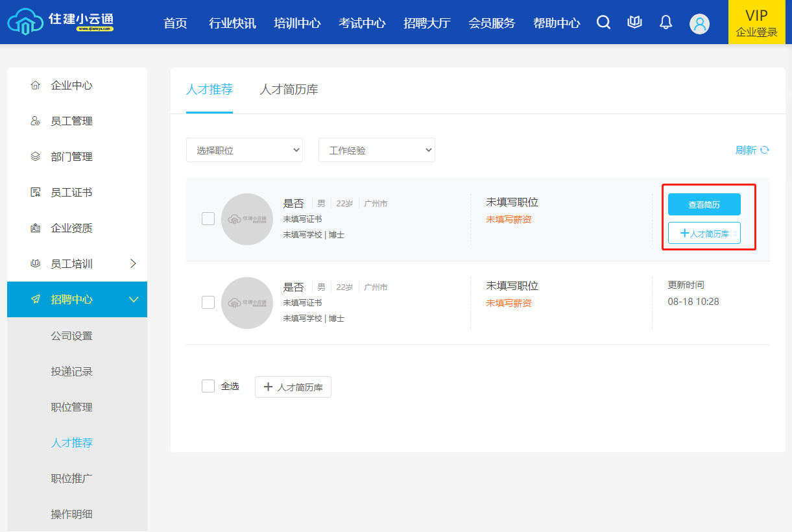792x532 pixels.
Task: Expand the 员工培训 sidebar chevron
Action: [x=134, y=263]
